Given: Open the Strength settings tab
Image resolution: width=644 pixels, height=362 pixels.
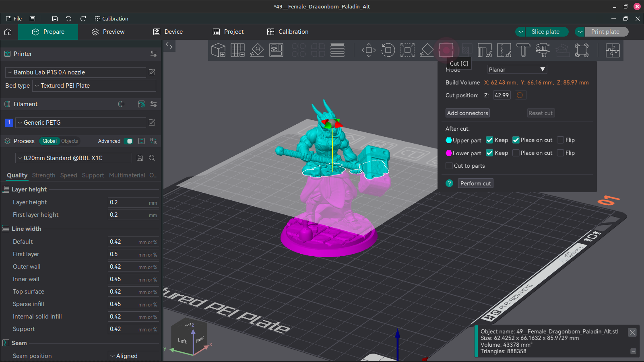Looking at the screenshot, I should pyautogui.click(x=43, y=175).
